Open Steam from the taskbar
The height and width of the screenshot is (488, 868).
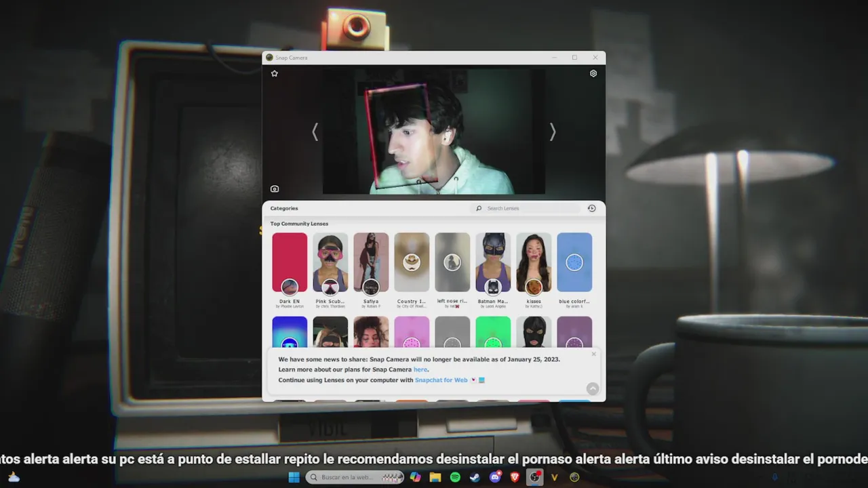coord(475,477)
